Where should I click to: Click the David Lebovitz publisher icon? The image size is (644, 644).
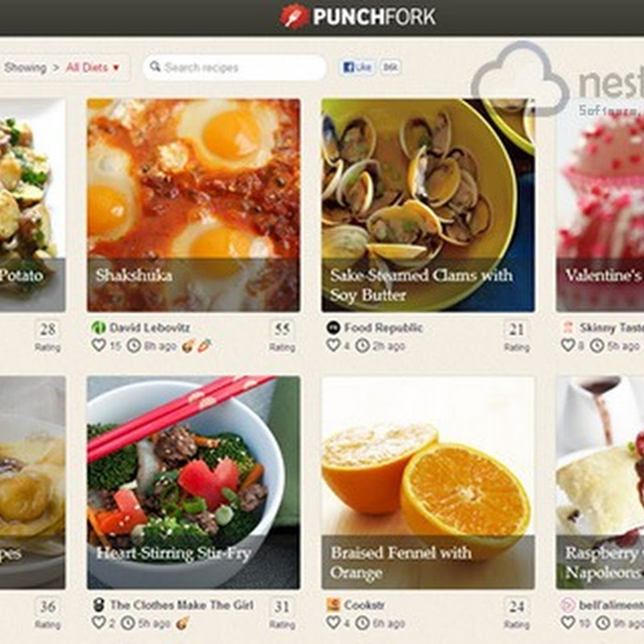[98, 328]
